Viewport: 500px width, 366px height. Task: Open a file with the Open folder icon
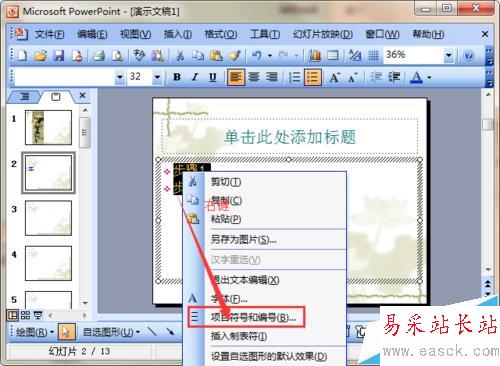(x=40, y=55)
